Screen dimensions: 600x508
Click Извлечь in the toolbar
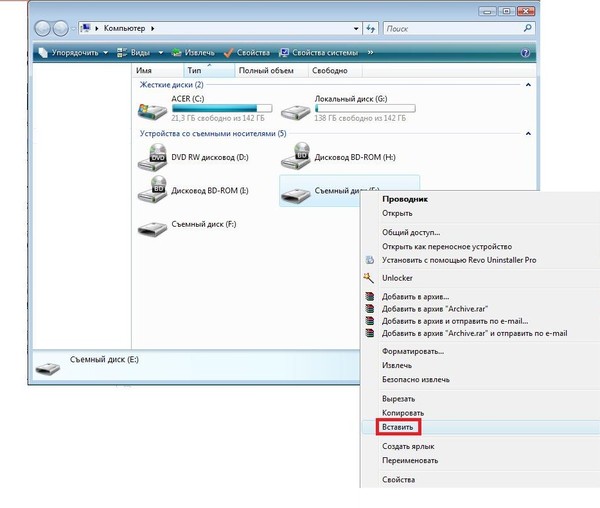[193, 53]
